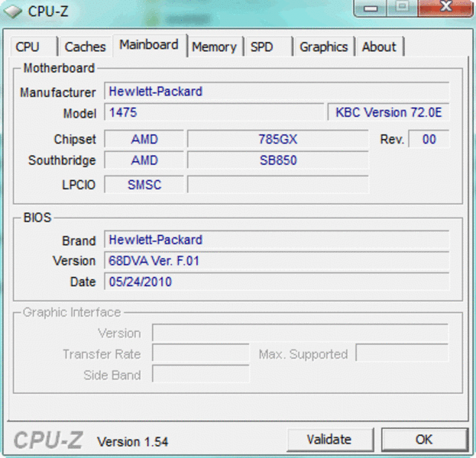The height and width of the screenshot is (458, 476).
Task: Click the Max. Supported field
Action: click(x=402, y=353)
